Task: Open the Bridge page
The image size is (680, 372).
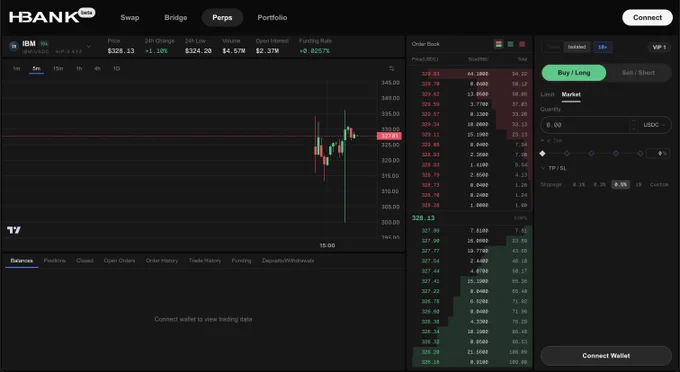Action: (176, 18)
